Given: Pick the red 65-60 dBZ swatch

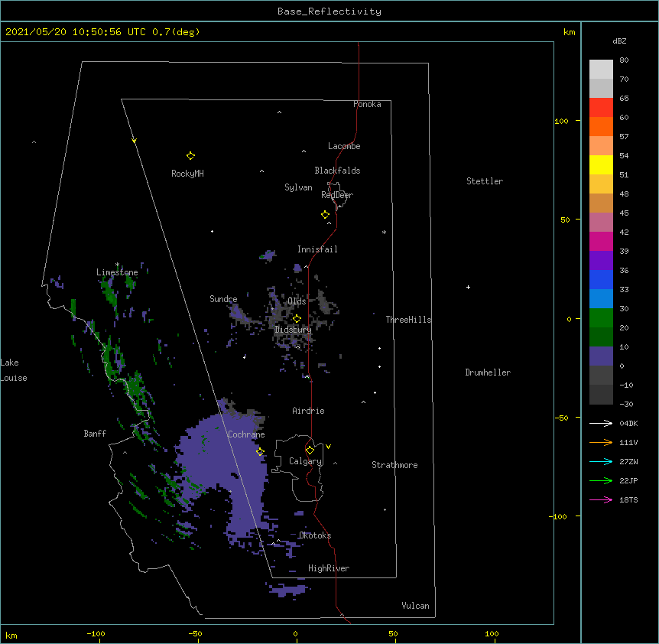Looking at the screenshot, I should (x=601, y=107).
